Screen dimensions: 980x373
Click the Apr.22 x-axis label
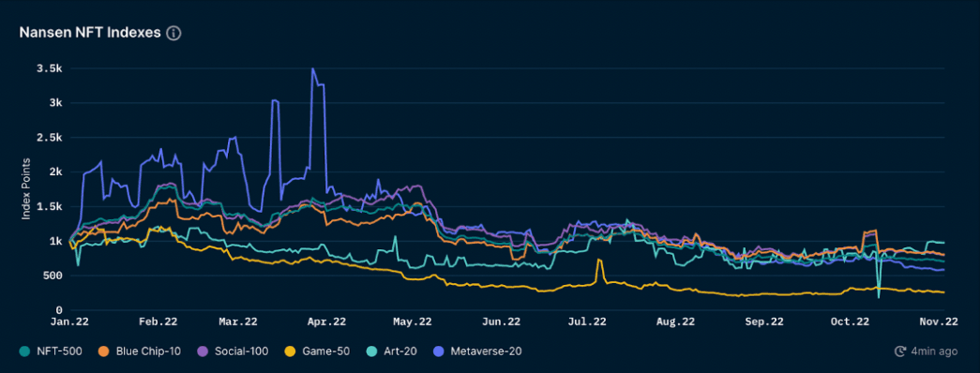click(326, 322)
